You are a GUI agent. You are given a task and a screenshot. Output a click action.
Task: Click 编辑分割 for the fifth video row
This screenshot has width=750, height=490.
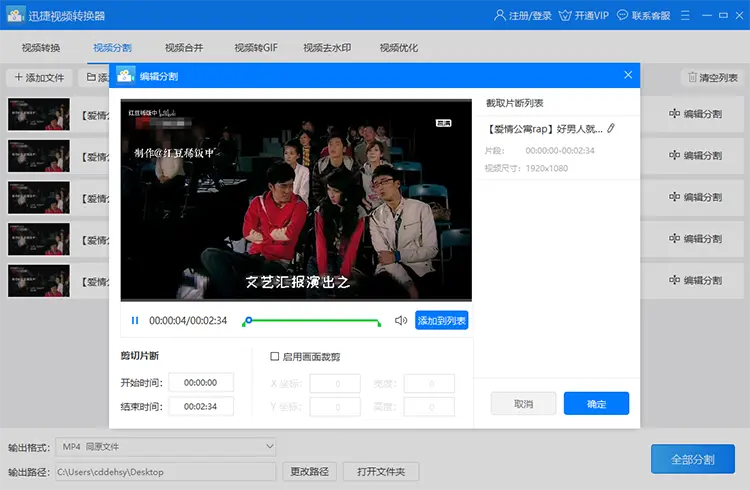(695, 280)
